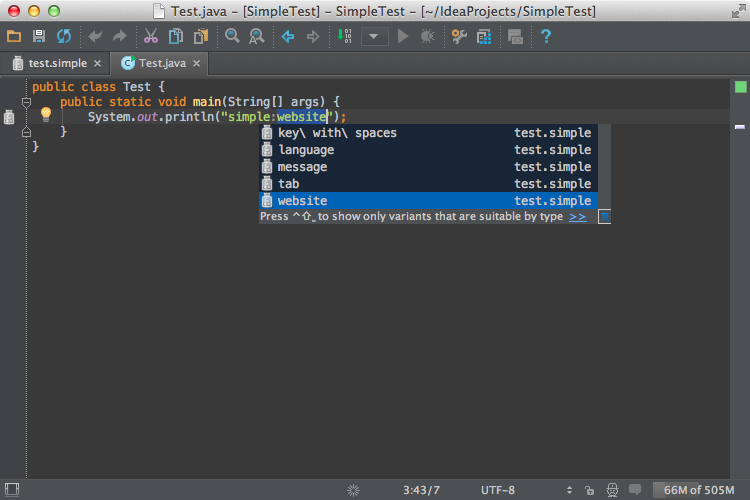Click Save All floppy disk icon
This screenshot has width=750, height=500.
click(39, 37)
